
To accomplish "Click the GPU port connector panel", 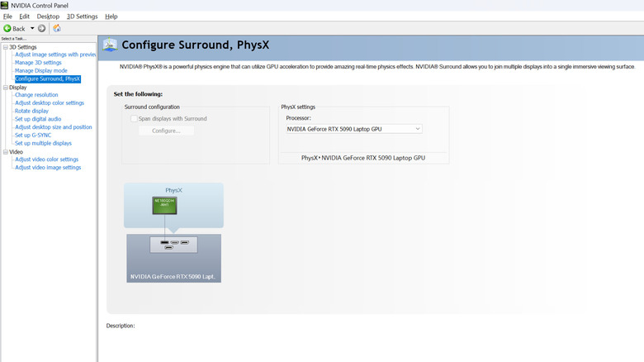I will click(x=173, y=245).
